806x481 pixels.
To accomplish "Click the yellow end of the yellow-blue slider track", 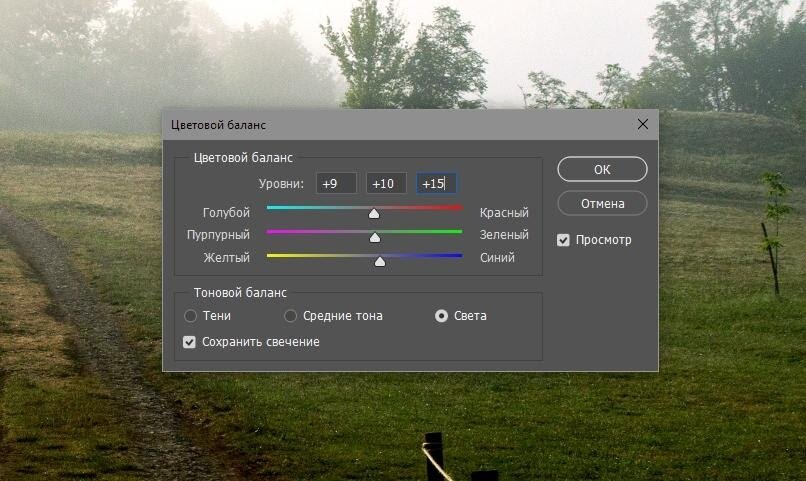I will (x=272, y=255).
